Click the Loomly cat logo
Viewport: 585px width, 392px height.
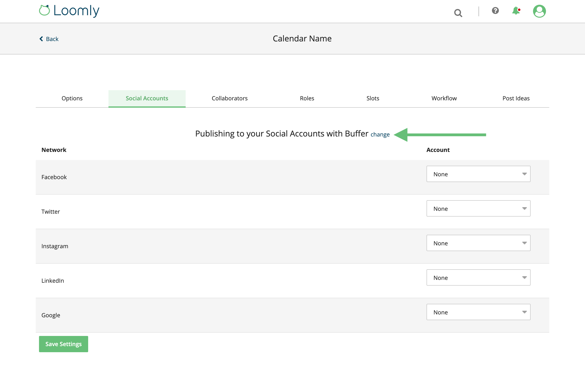point(44,11)
